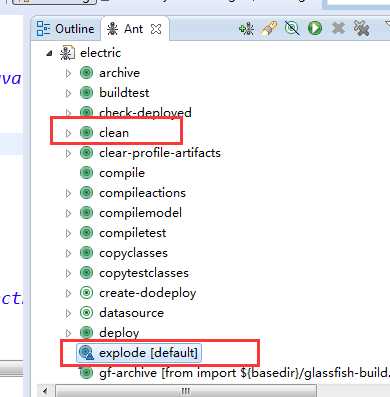This screenshot has height=397, width=390.
Task: Click the Ant view horizontal scrollbar thumb
Action: click(186, 391)
